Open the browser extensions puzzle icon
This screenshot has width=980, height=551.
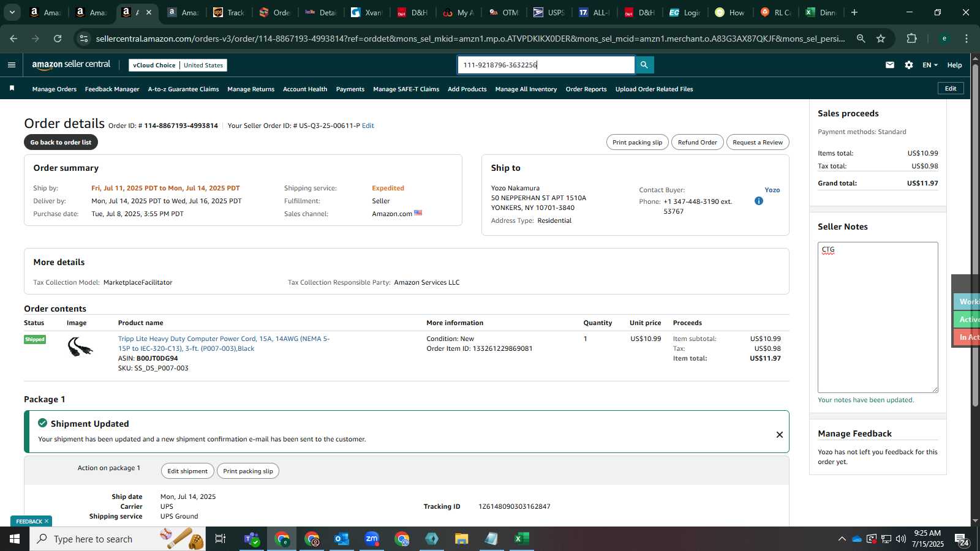pyautogui.click(x=912, y=39)
